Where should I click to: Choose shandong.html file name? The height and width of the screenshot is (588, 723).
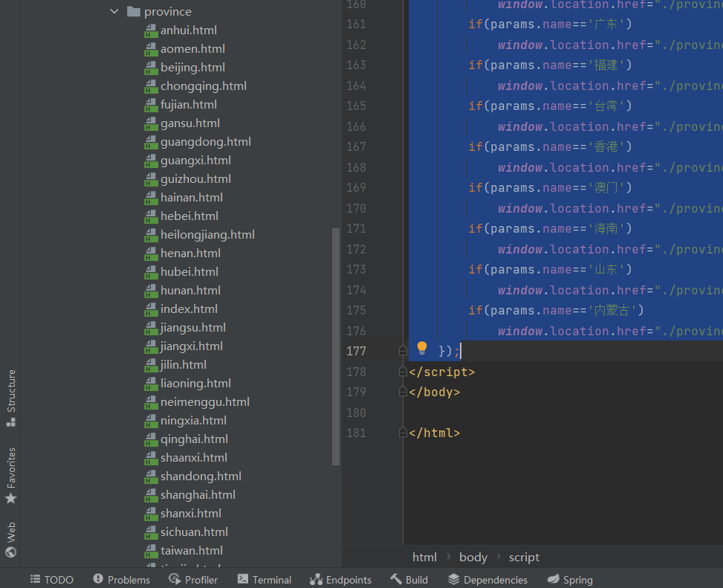pos(201,476)
